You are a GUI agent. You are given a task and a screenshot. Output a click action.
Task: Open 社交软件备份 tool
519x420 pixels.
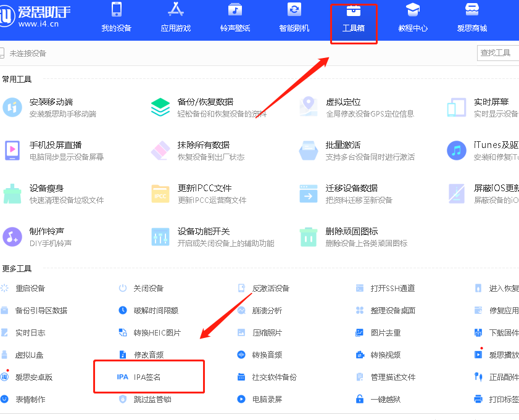[267, 377]
